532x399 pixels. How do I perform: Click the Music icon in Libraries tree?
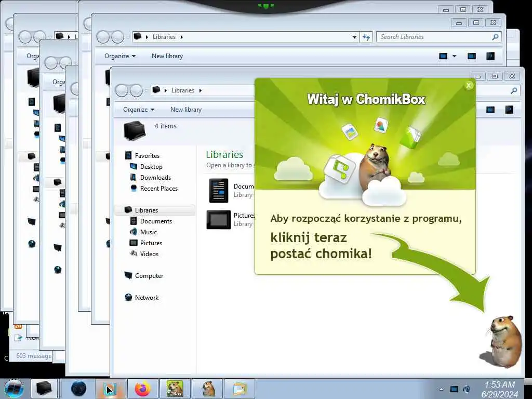pos(134,232)
